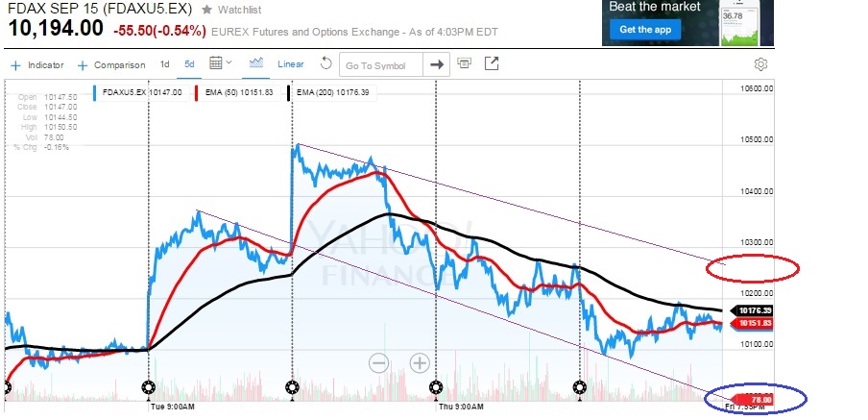
Task: Select the 5d time range
Action: [x=189, y=64]
